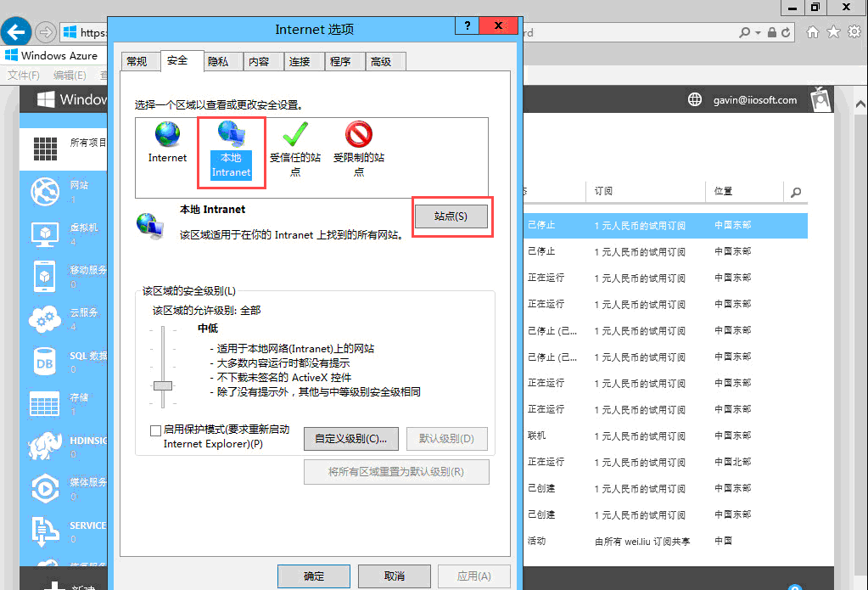Click the address bar search magnifier icon

[745, 33]
